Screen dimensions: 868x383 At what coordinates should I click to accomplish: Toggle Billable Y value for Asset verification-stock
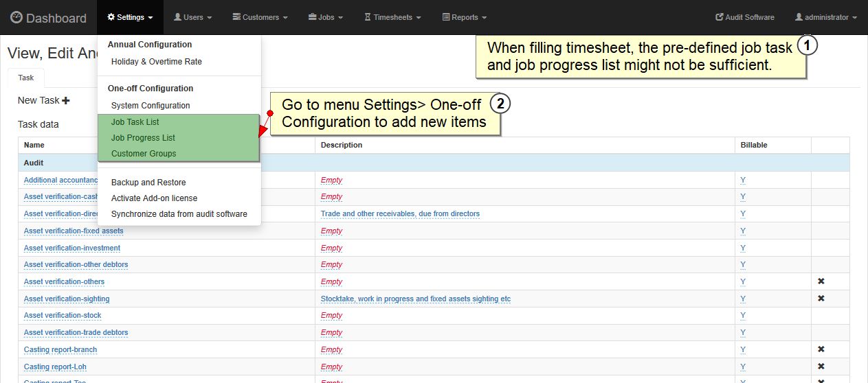(x=743, y=315)
